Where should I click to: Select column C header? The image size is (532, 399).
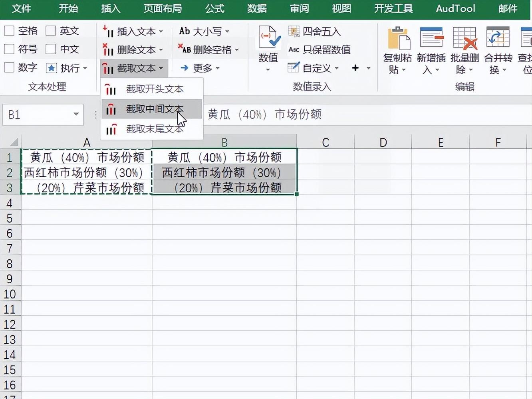click(x=326, y=142)
